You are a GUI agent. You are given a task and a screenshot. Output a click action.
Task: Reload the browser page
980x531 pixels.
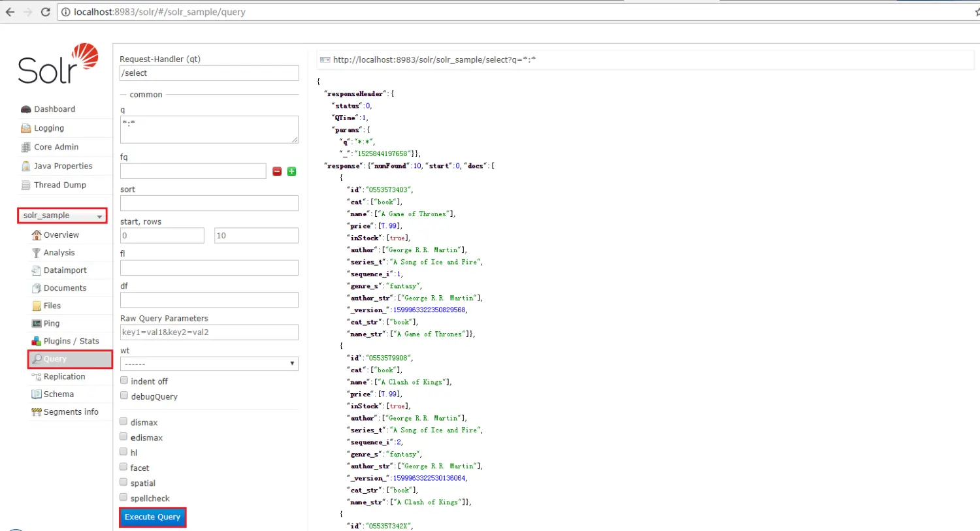click(45, 12)
